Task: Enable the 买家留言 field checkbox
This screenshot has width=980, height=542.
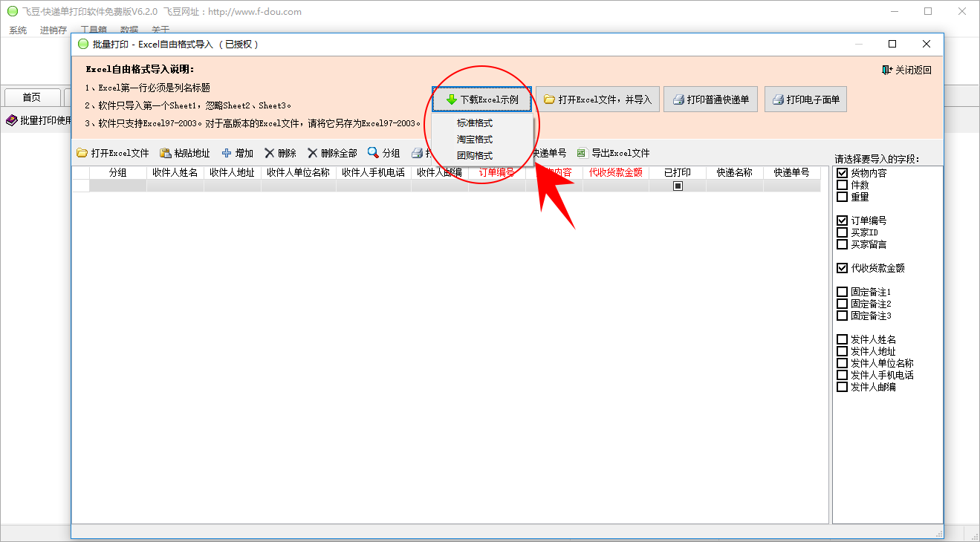Action: click(x=842, y=244)
